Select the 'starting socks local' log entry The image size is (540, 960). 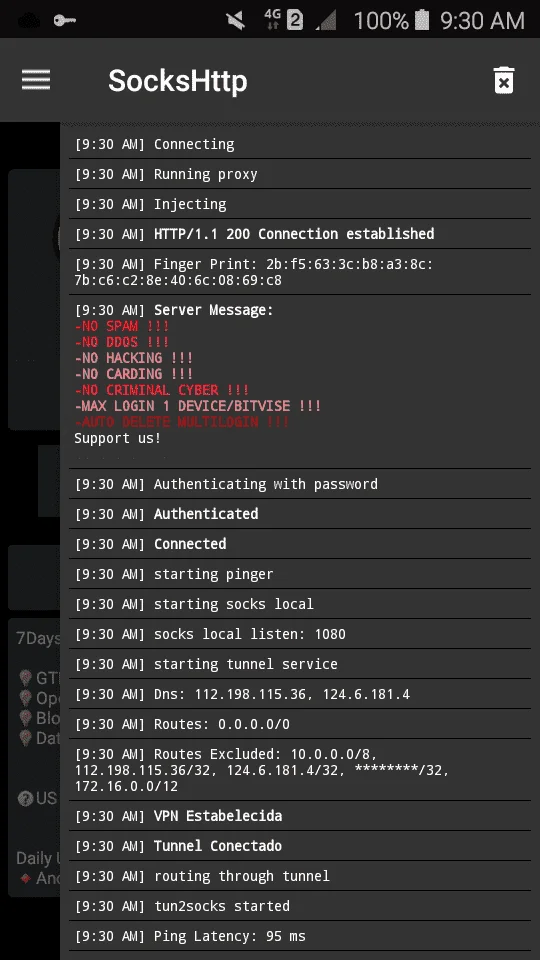(x=299, y=604)
